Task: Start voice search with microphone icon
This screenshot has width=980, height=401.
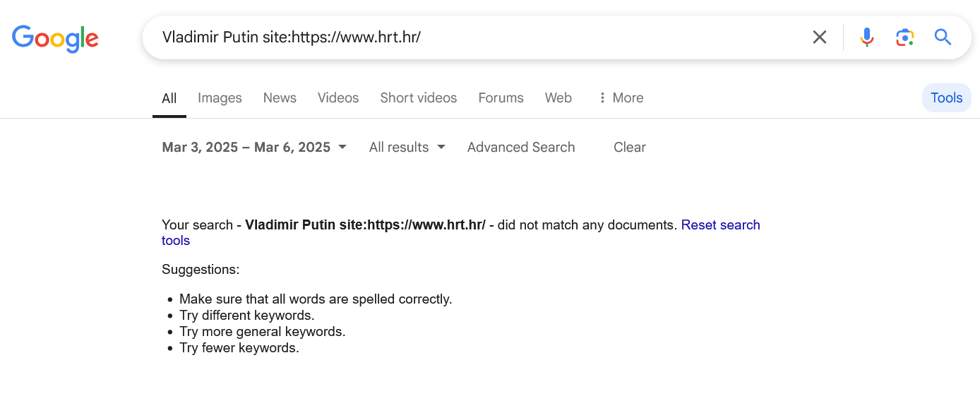Action: [867, 37]
